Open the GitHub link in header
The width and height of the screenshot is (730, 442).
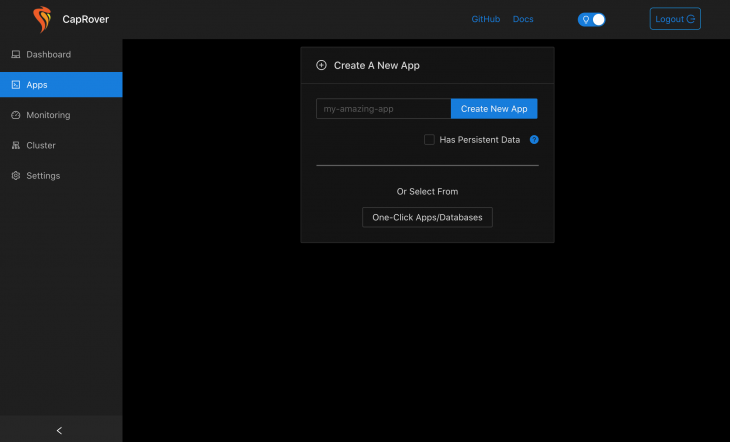tap(485, 19)
